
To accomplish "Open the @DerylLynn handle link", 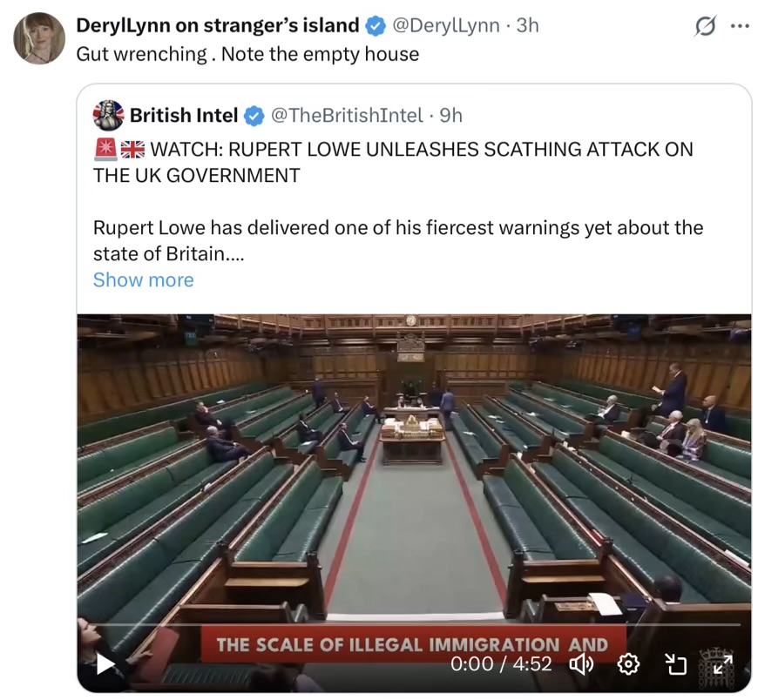I will pos(446,25).
